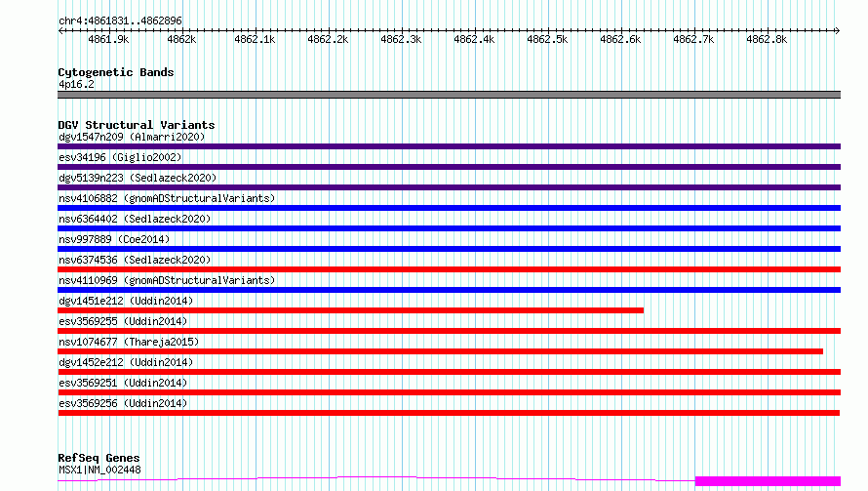Click the dgv1547n209 (Almarri2020) variant label
Viewport: 868px width, 491px height.
point(132,137)
